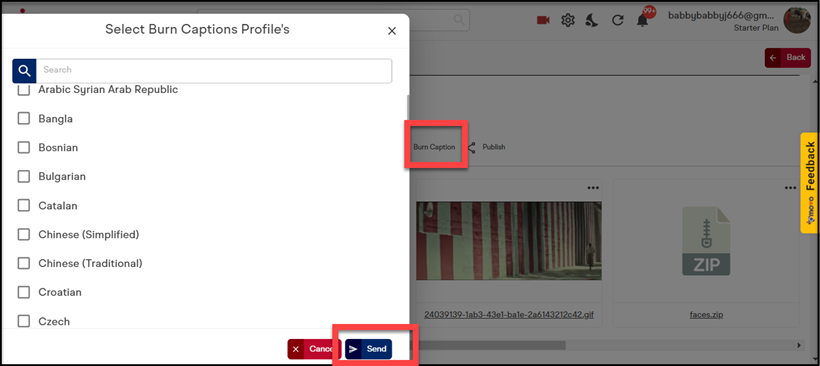The height and width of the screenshot is (366, 820).
Task: Click the top bar search magnifier
Action: coord(459,20)
